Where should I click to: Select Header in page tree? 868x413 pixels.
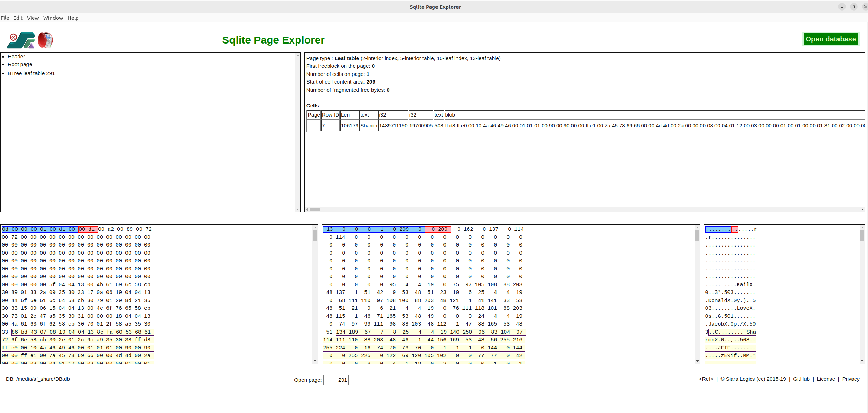click(16, 57)
